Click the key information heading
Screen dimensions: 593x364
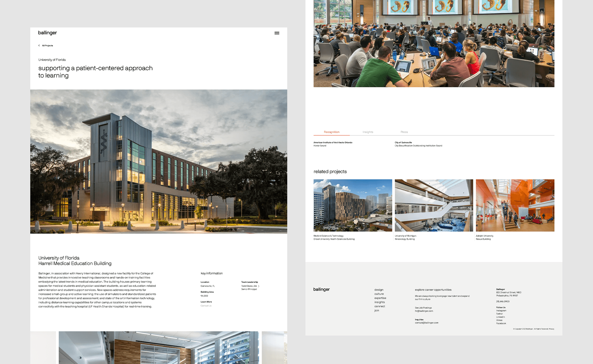pyautogui.click(x=212, y=273)
